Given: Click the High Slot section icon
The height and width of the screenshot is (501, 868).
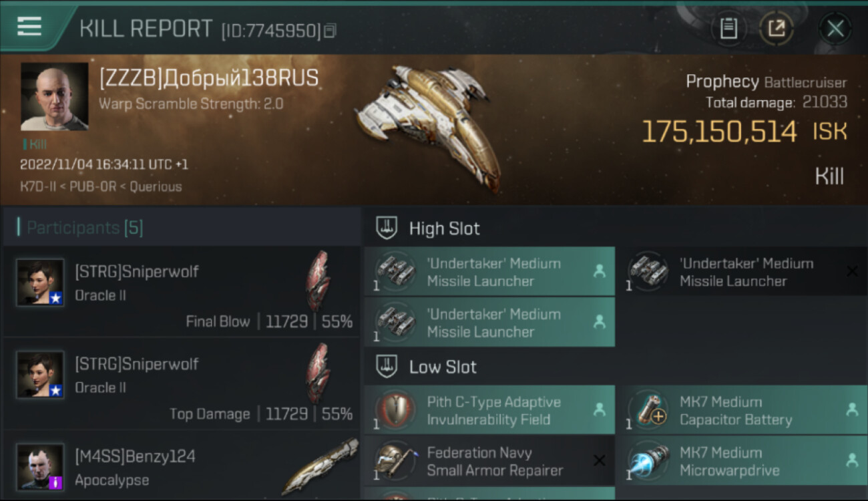Looking at the screenshot, I should click(x=387, y=228).
